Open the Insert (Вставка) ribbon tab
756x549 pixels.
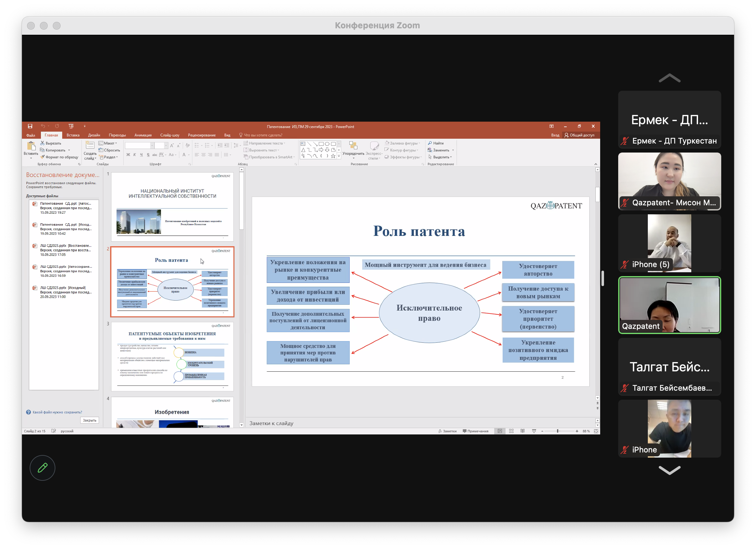(73, 135)
